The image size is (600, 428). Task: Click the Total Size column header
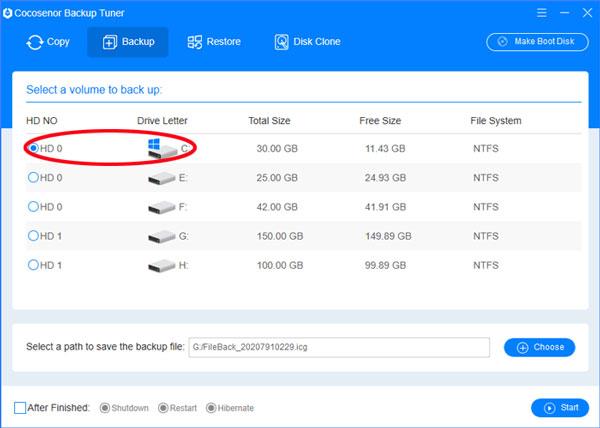269,121
